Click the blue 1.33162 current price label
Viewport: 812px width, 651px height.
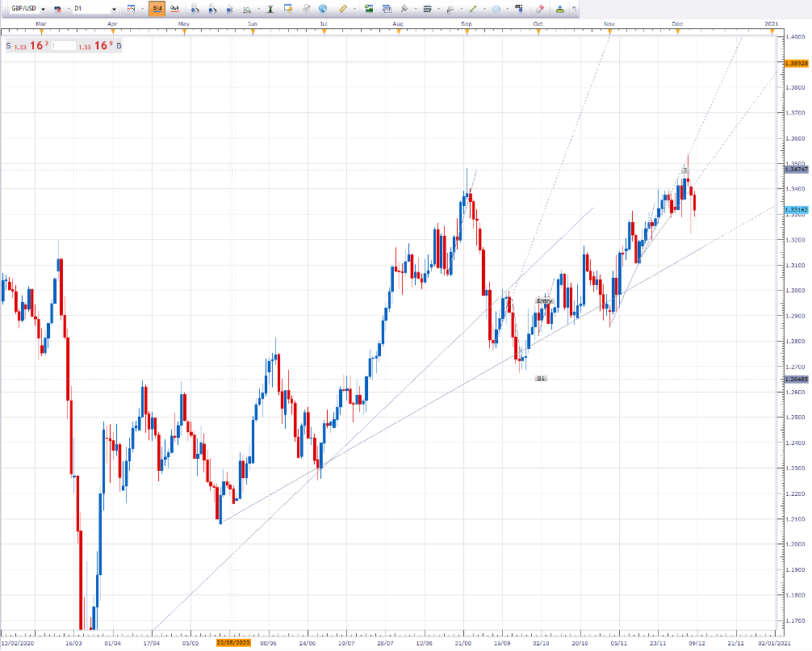[797, 210]
